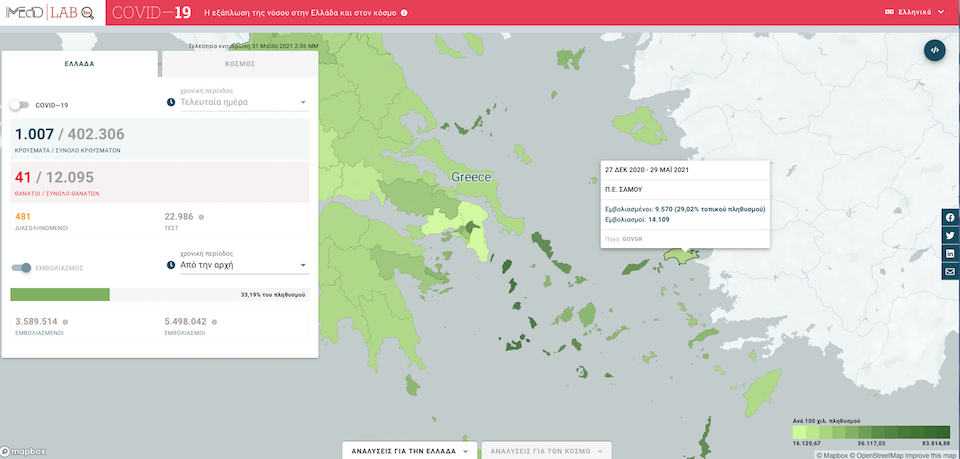Viewport: 960px width, 459px height.
Task: Share the page on Twitter
Action: click(949, 236)
